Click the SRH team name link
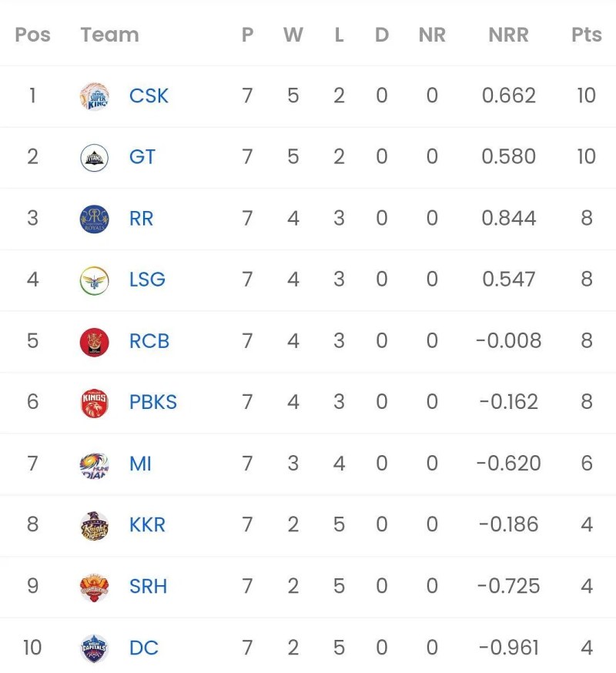Screen dimensions: 616x673 148,587
